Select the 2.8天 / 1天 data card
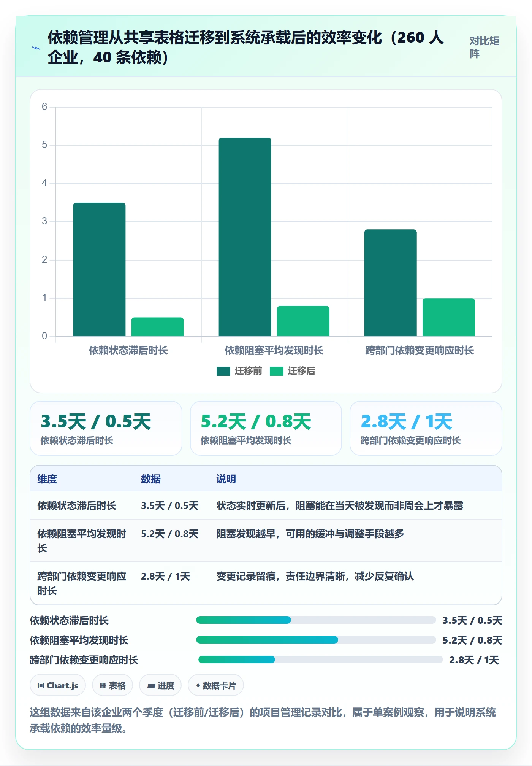The height and width of the screenshot is (766, 532). pos(426,428)
